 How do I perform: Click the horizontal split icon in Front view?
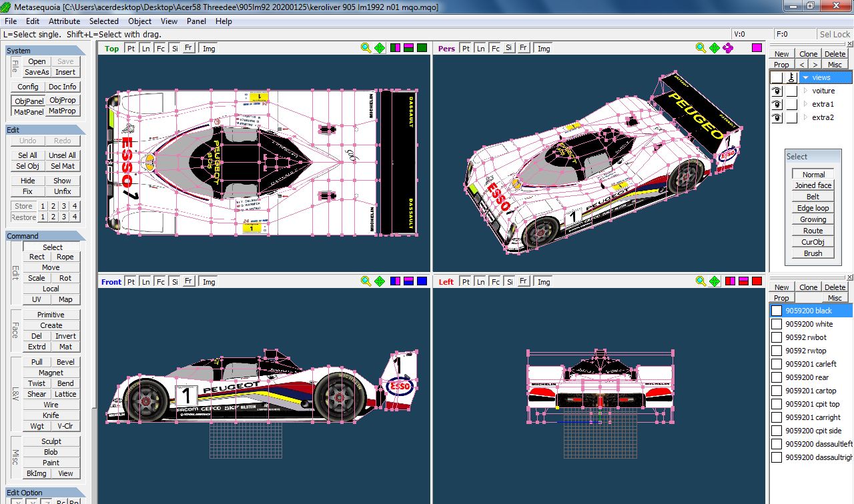click(409, 281)
